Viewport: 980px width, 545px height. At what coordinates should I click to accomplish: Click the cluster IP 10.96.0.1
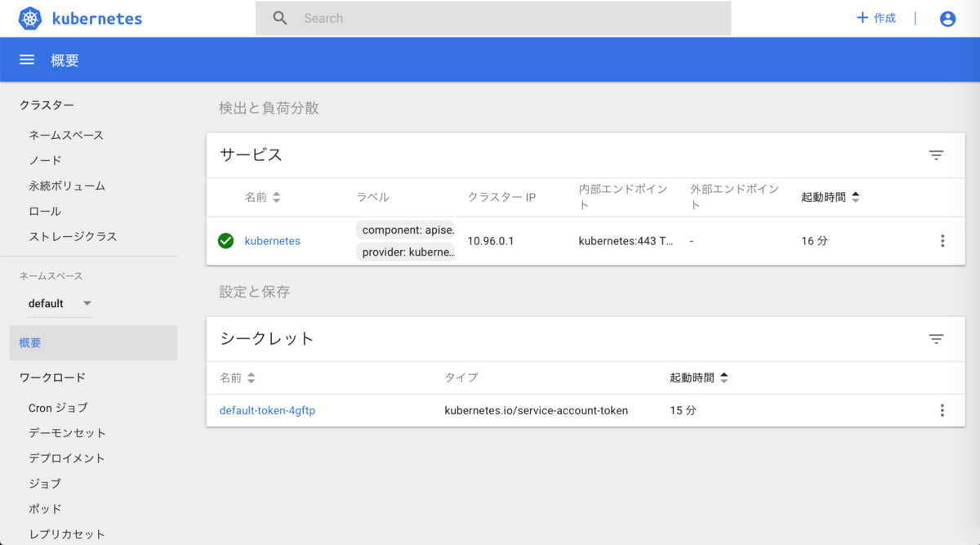click(491, 241)
